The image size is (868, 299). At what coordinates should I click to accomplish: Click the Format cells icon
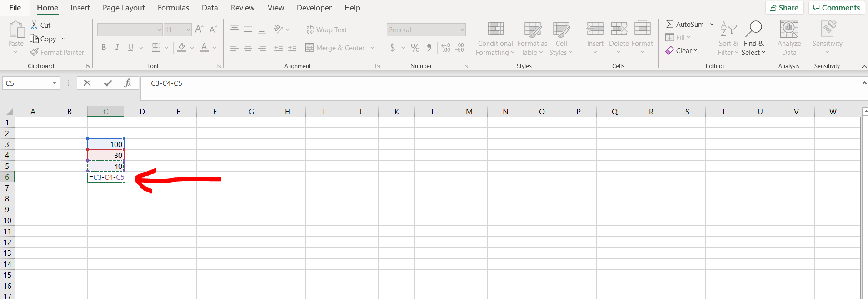643,29
